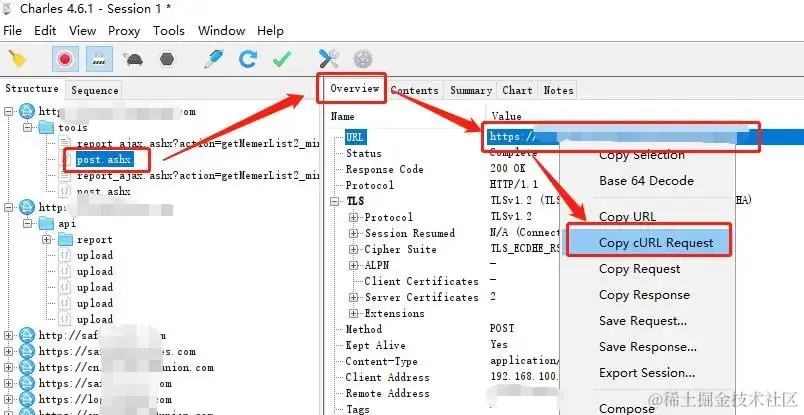This screenshot has width=804, height=415.
Task: Click the globe icon beside http://saf host
Action: point(27,335)
